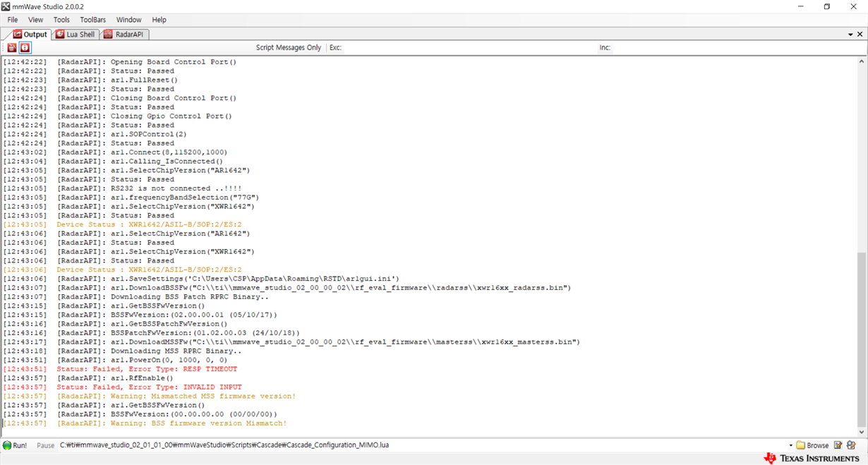Screen dimensions: 868x465
Task: Click the 'Error Type: INVALID INPUT' red log line
Action: pyautogui.click(x=122, y=387)
